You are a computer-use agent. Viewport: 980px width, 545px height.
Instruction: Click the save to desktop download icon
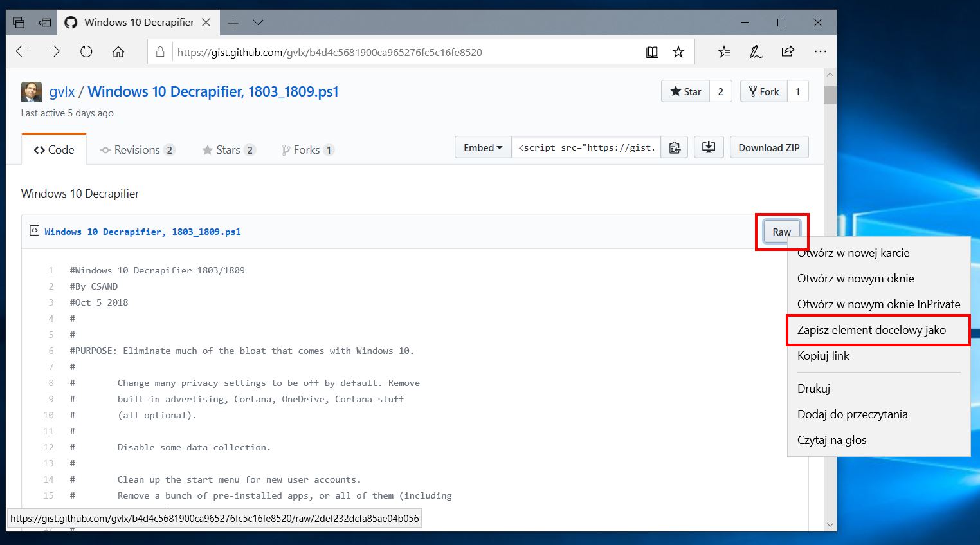[709, 147]
